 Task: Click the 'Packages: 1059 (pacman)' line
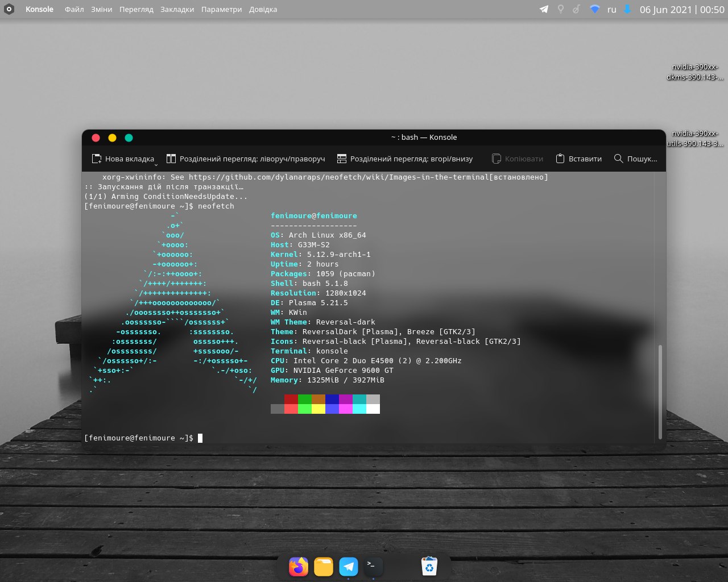(x=323, y=274)
